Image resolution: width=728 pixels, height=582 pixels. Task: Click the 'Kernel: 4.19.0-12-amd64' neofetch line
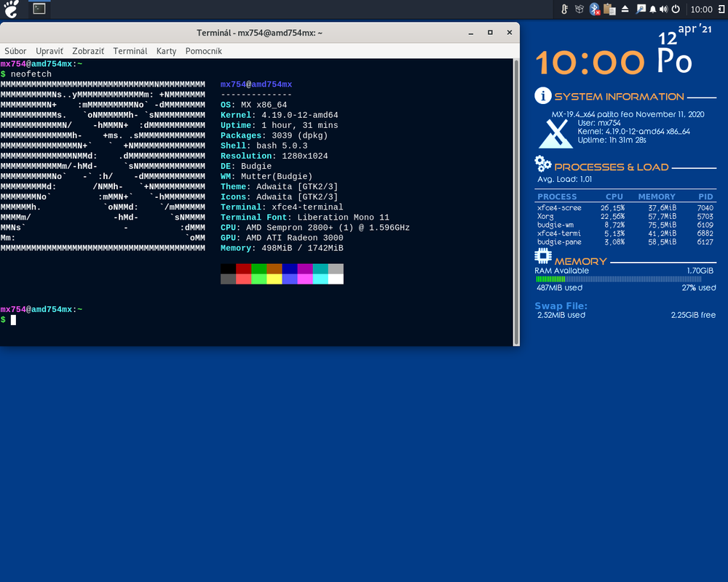coord(279,115)
